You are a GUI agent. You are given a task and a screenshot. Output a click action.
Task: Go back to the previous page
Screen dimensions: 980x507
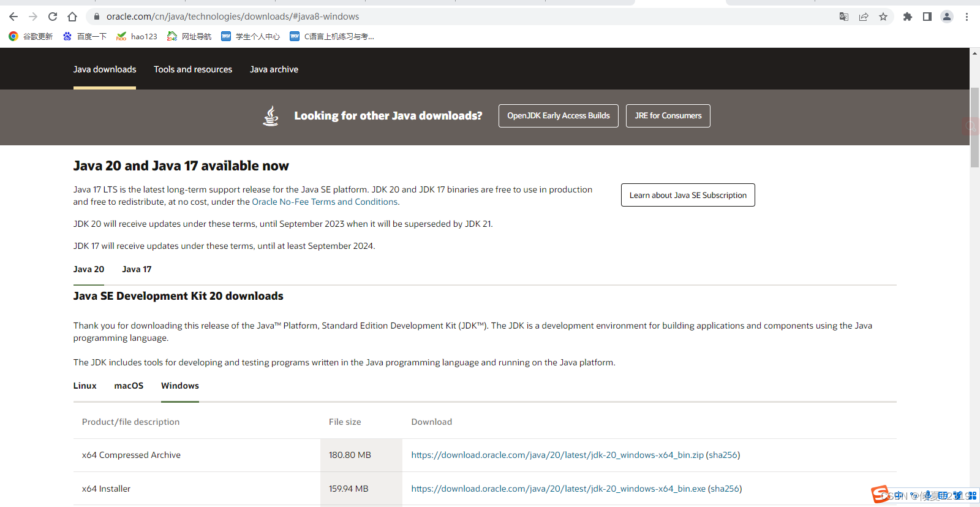point(13,17)
